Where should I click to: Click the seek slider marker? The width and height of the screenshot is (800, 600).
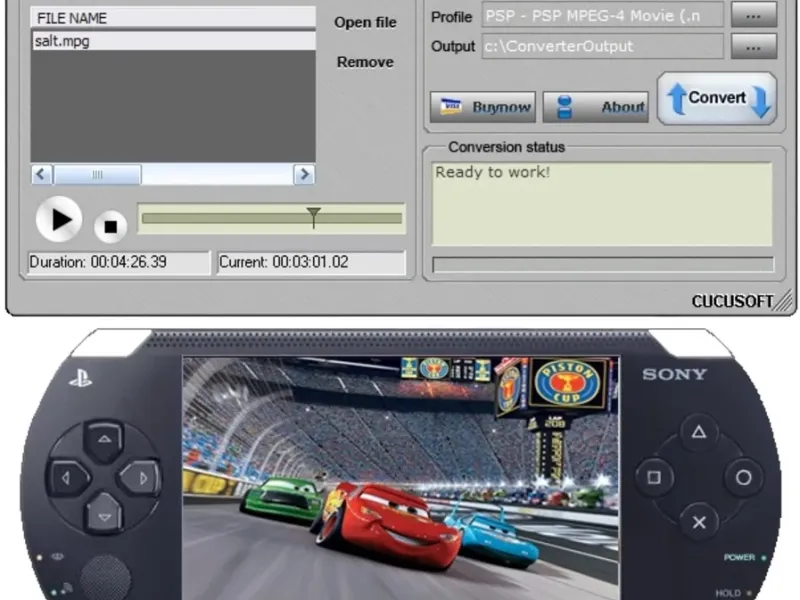pyautogui.click(x=313, y=216)
